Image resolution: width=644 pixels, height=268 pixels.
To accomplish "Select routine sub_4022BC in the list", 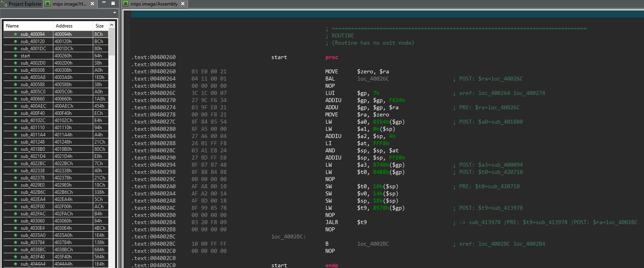I will point(56,164).
